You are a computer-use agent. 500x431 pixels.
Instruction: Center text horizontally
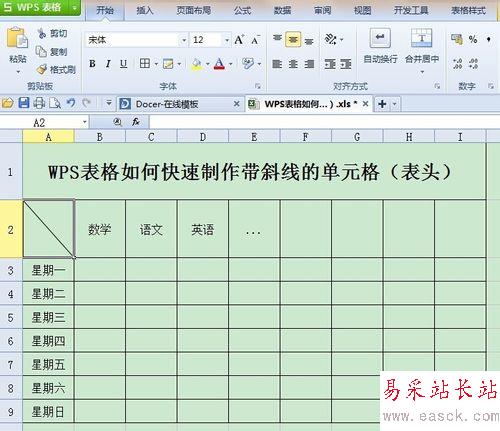[293, 64]
